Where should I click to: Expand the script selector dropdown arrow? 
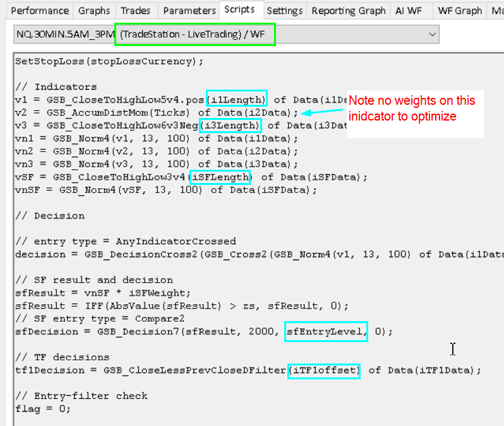click(432, 34)
